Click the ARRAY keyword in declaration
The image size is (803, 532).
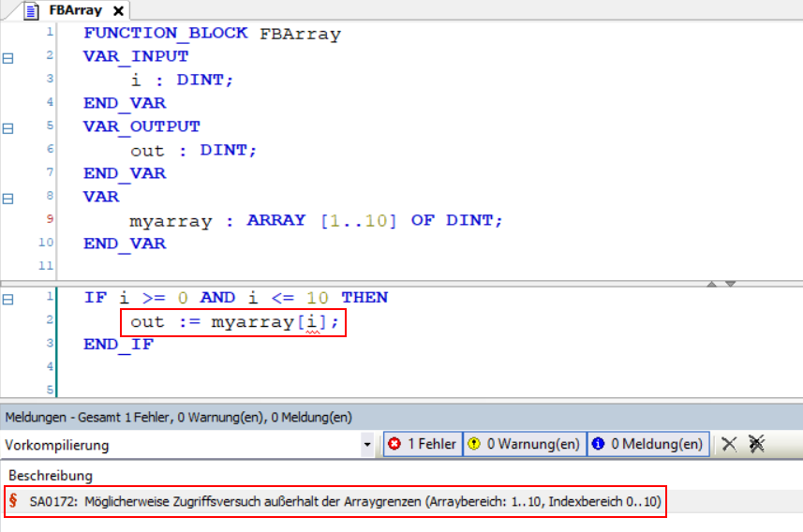(x=276, y=220)
